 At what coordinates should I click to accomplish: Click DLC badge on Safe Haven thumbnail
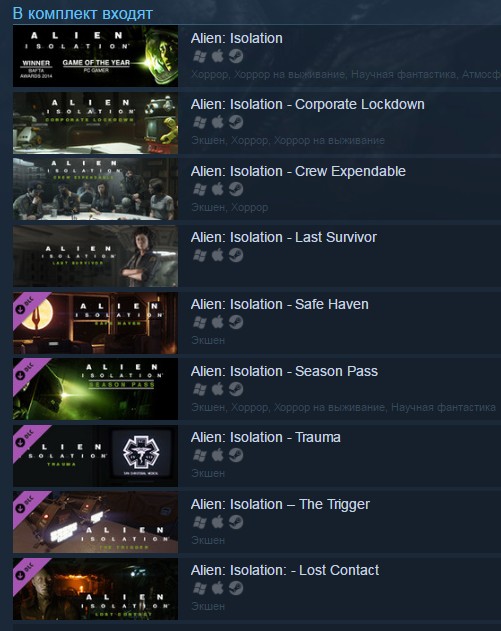coord(27,307)
